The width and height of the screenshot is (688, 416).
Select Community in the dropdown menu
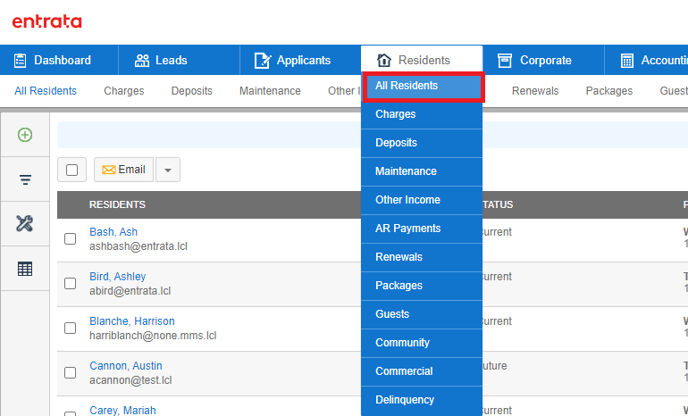tap(422, 342)
